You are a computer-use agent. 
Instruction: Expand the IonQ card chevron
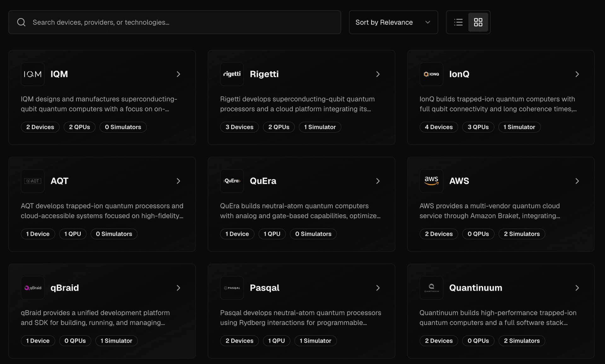(577, 74)
